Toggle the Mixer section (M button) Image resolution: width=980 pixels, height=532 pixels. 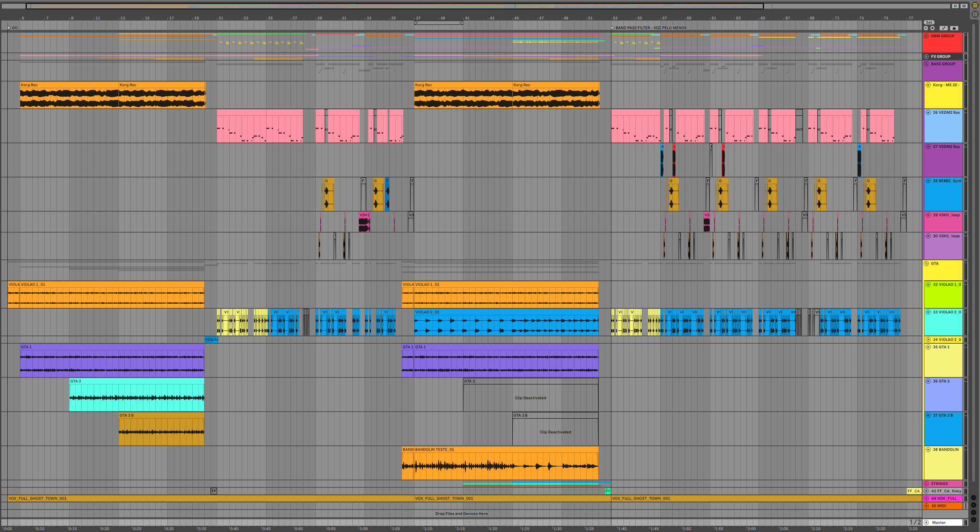point(974,513)
